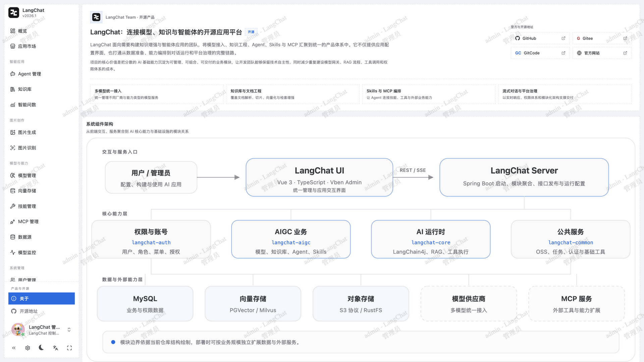Click the Skills 与 MCP 编排 feature card

(429, 94)
